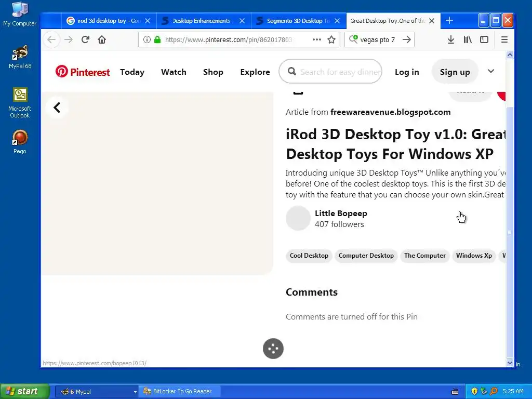The width and height of the screenshot is (532, 399).
Task: Click the '407 followers' text
Action: point(339,224)
